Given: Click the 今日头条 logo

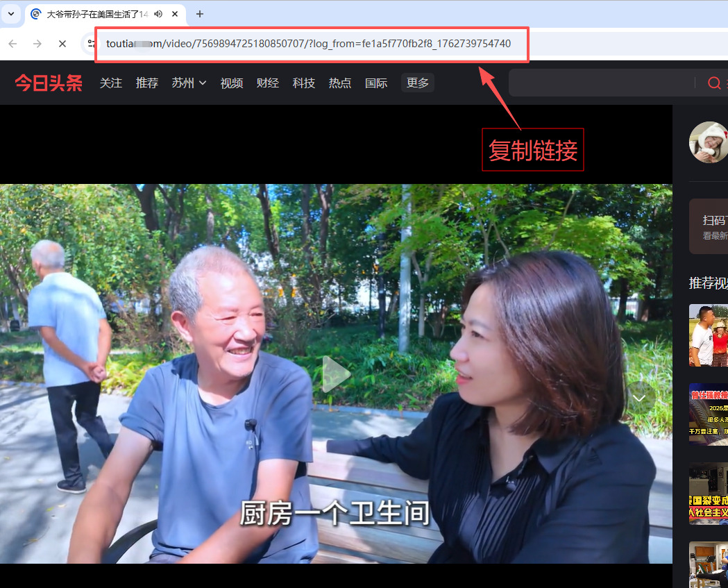Looking at the screenshot, I should (x=49, y=83).
